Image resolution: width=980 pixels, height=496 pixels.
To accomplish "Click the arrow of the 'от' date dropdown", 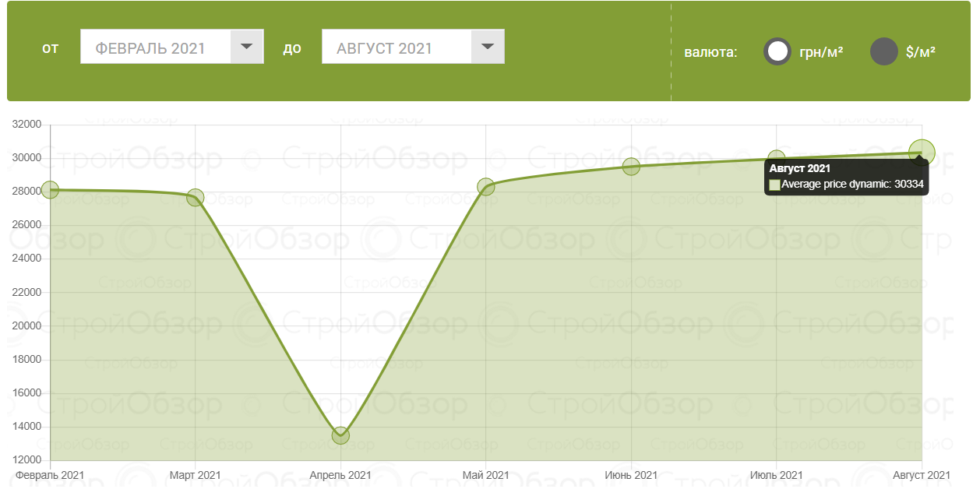I will pos(247,47).
